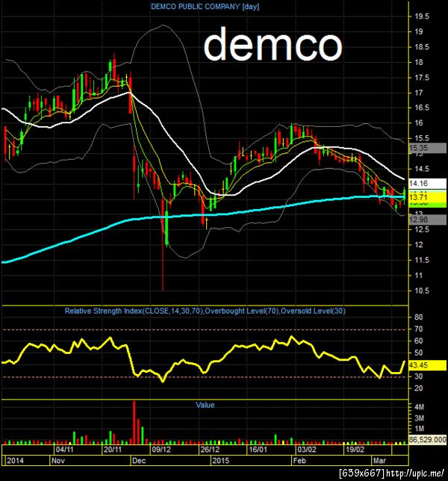Select the 14.16 moving average price tag
The height and width of the screenshot is (481, 448).
(427, 184)
